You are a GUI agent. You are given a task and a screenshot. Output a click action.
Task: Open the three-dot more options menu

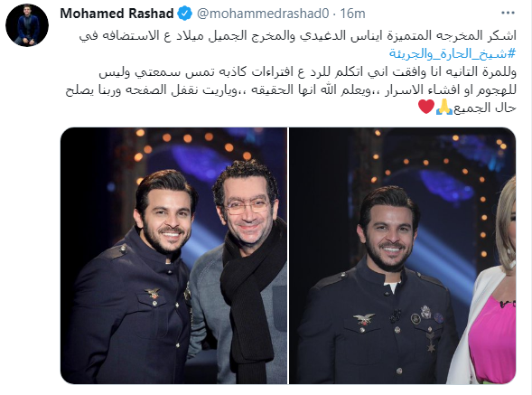tap(508, 14)
